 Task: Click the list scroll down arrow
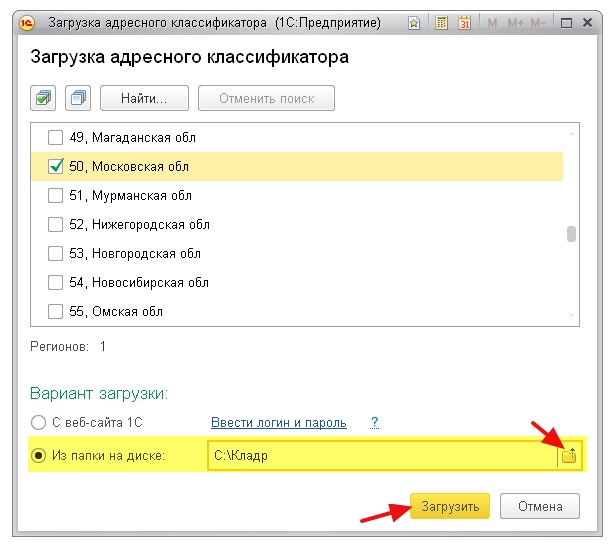pyautogui.click(x=571, y=315)
